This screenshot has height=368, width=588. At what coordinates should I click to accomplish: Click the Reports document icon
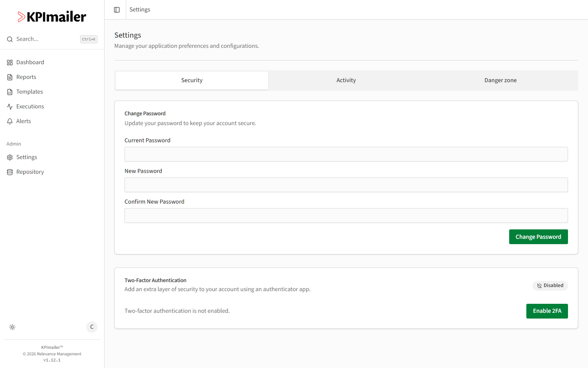tap(10, 77)
